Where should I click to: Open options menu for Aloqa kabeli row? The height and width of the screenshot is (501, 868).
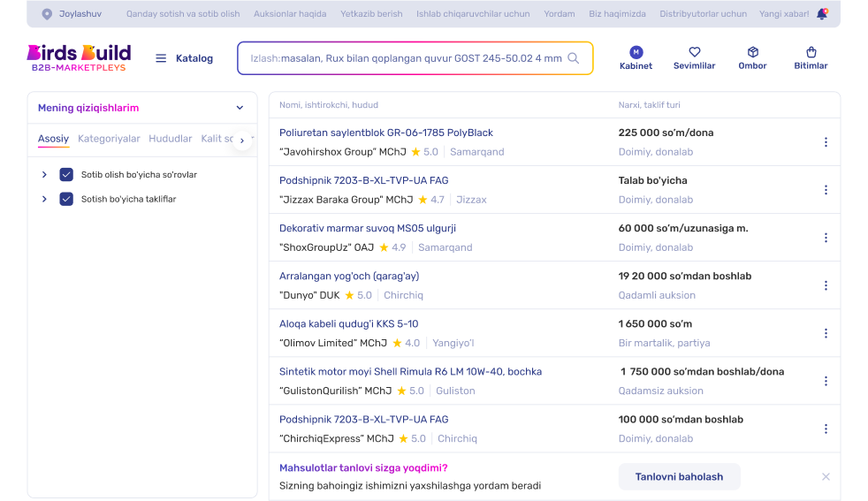826,333
